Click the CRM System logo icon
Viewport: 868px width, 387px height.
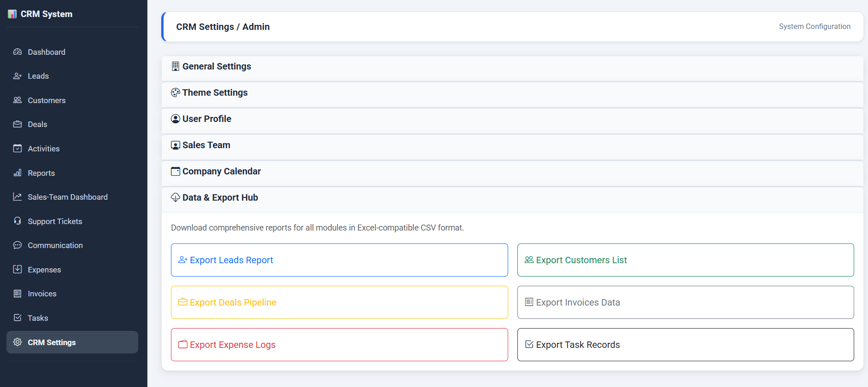click(12, 14)
